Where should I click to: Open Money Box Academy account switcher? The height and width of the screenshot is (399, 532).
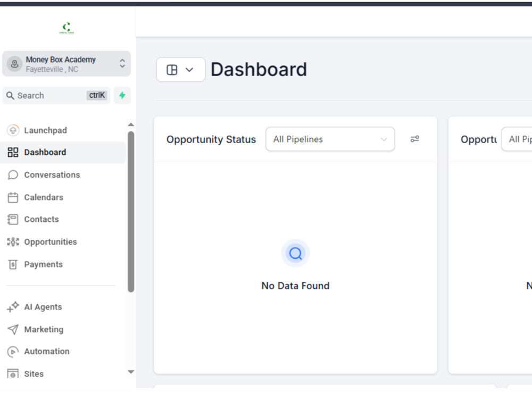pyautogui.click(x=66, y=64)
